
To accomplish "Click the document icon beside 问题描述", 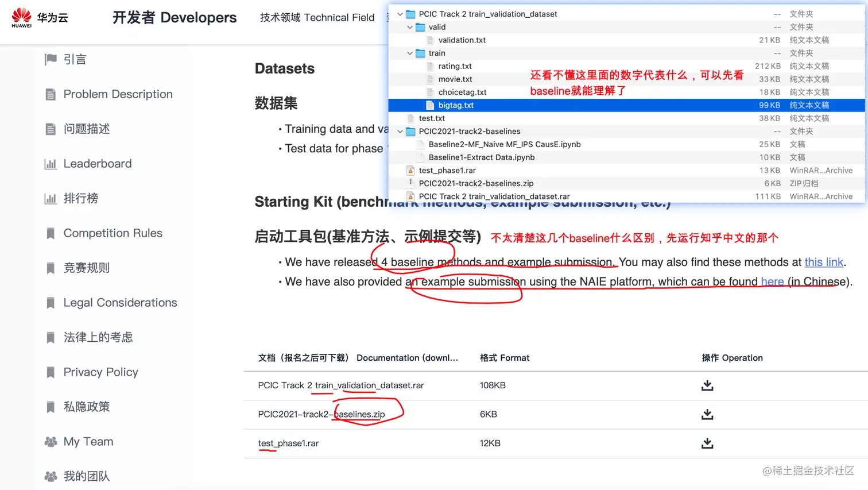I will [x=51, y=129].
